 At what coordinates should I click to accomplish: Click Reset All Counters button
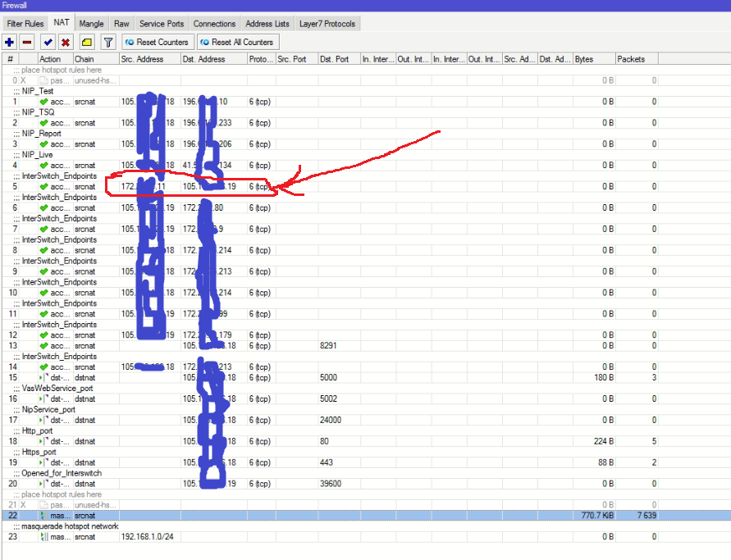[237, 43]
